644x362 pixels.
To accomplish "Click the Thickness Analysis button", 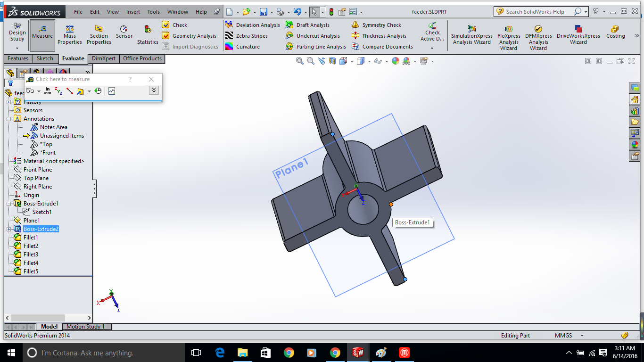I will (x=379, y=36).
